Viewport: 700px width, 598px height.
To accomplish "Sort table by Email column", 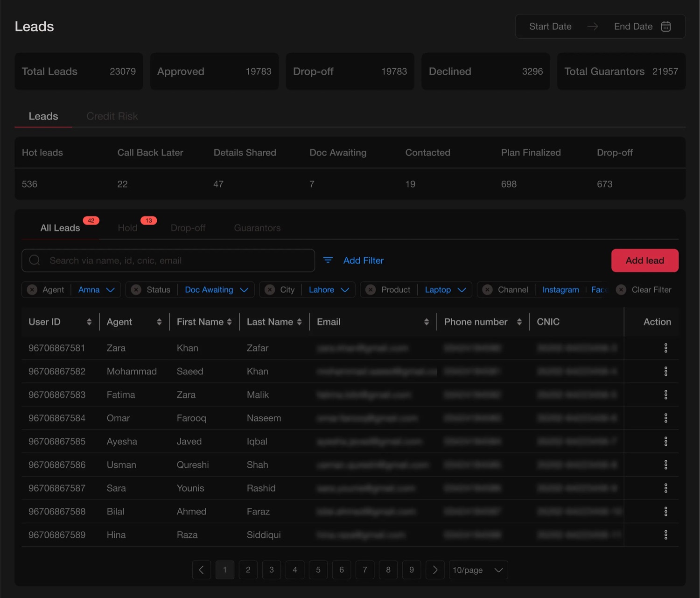I will pyautogui.click(x=427, y=322).
